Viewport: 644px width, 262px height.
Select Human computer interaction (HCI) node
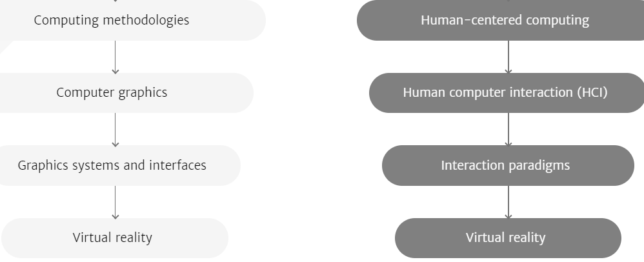point(507,93)
